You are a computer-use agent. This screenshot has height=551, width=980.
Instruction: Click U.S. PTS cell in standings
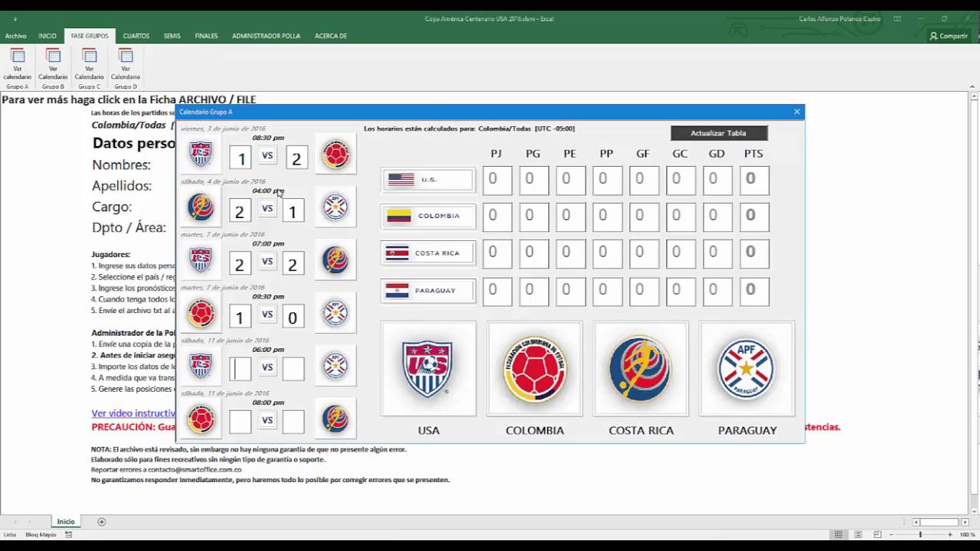[754, 181]
